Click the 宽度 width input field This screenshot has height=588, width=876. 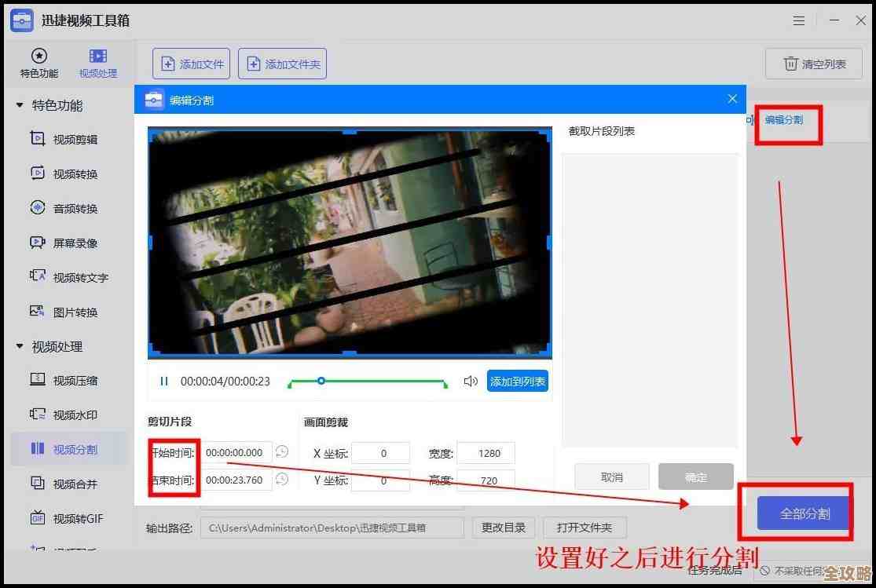pyautogui.click(x=486, y=452)
